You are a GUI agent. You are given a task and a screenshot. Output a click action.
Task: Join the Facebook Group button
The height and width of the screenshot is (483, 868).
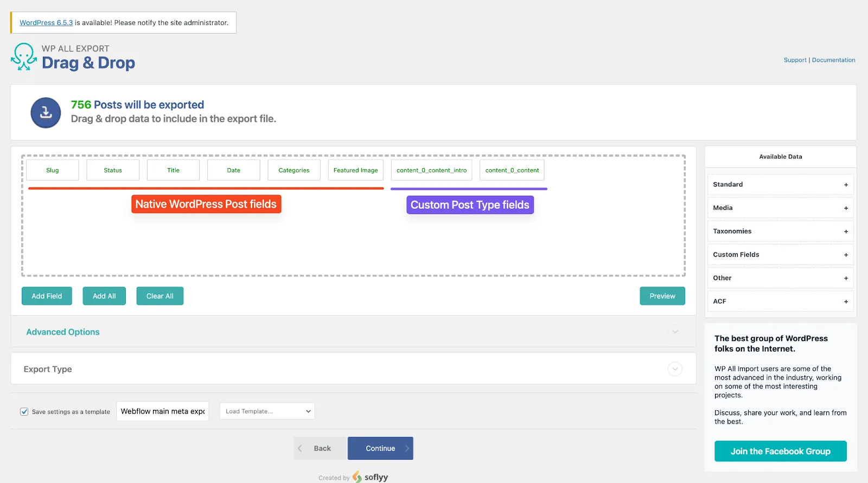point(780,451)
